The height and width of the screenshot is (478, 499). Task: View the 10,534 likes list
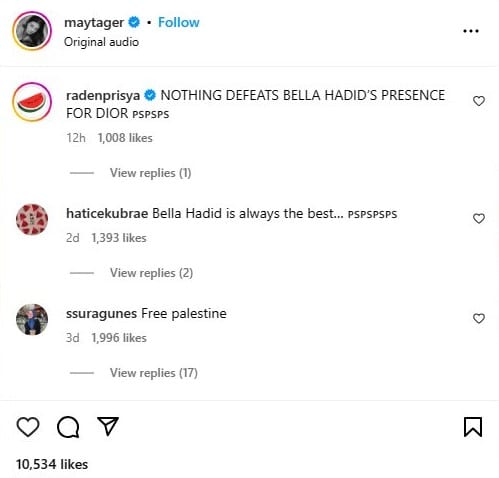(52, 464)
